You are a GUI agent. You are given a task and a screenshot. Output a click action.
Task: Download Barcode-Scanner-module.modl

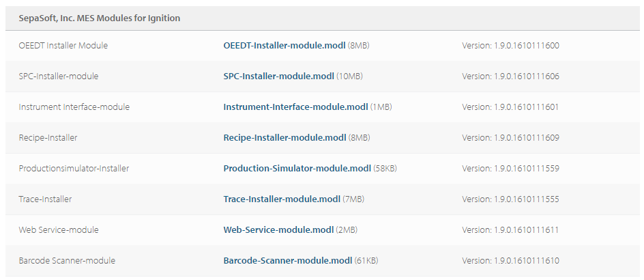[x=288, y=261]
